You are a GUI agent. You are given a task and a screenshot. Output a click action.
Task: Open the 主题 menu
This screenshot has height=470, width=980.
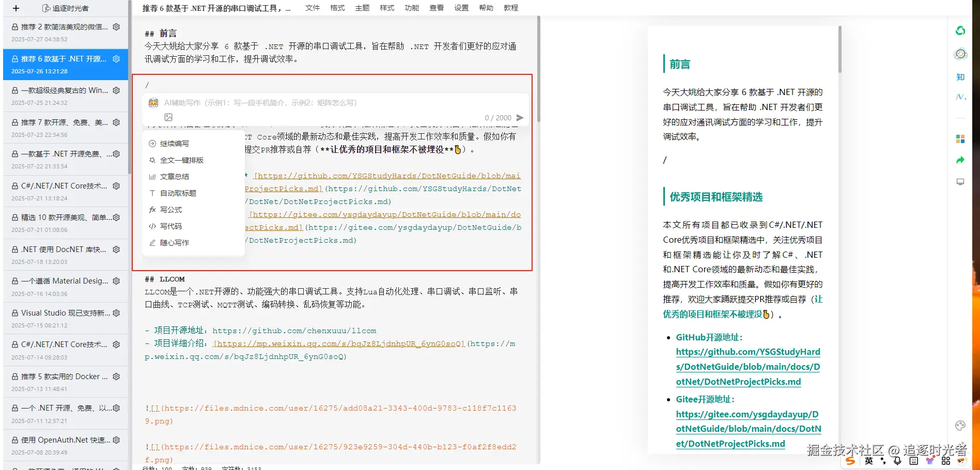(x=362, y=8)
